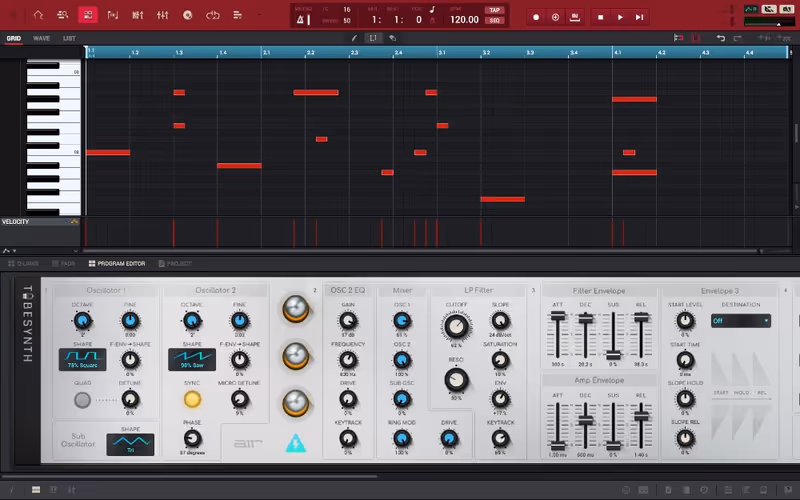Enable overdub with the circled-plus button
The image size is (800, 500).
tap(555, 17)
